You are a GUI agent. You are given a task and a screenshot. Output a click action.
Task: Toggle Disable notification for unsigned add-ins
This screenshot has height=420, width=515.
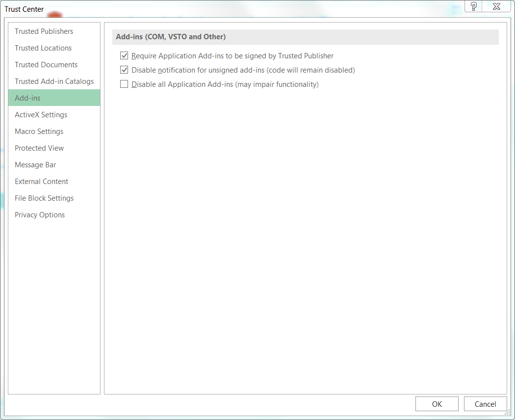point(124,70)
